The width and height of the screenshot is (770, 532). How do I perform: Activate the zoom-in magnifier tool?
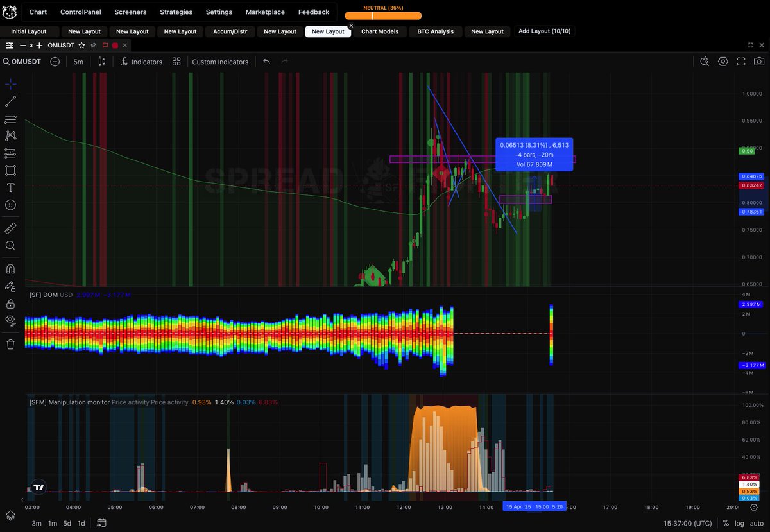click(10, 245)
